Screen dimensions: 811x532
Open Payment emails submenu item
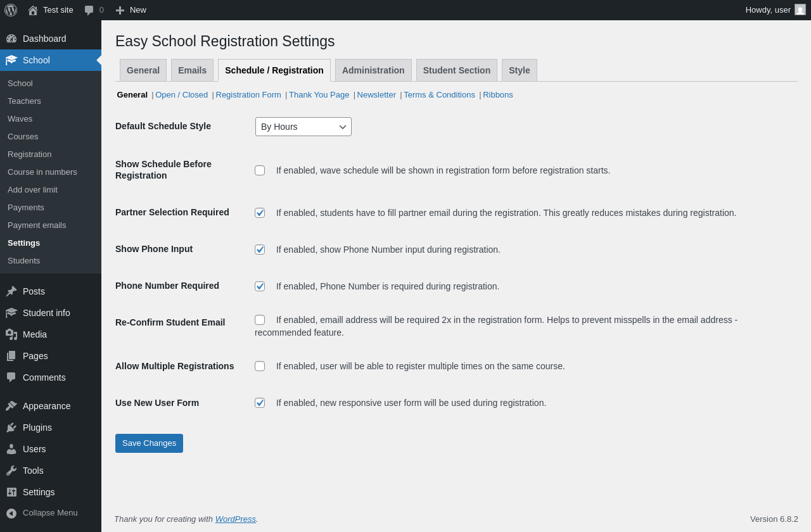(51, 225)
